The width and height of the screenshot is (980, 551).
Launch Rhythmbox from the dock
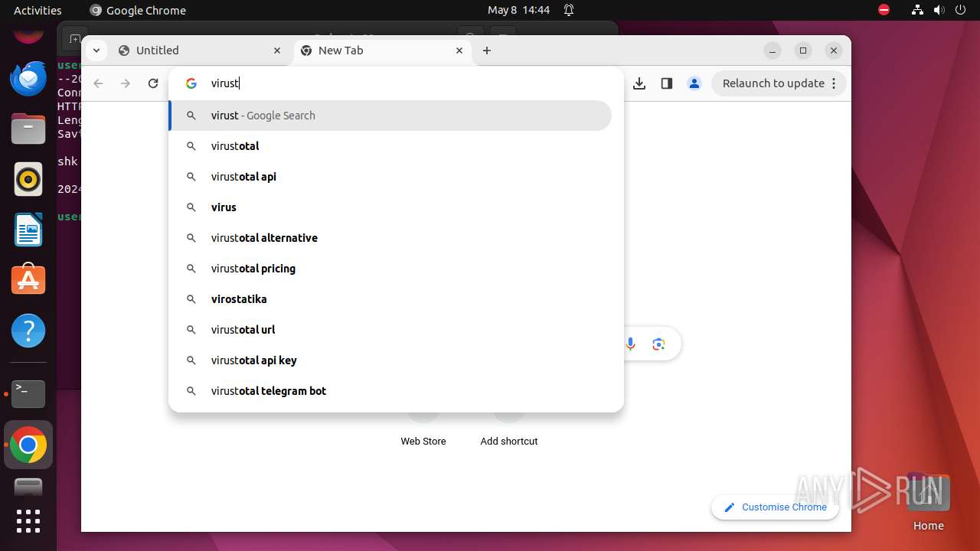click(x=28, y=179)
